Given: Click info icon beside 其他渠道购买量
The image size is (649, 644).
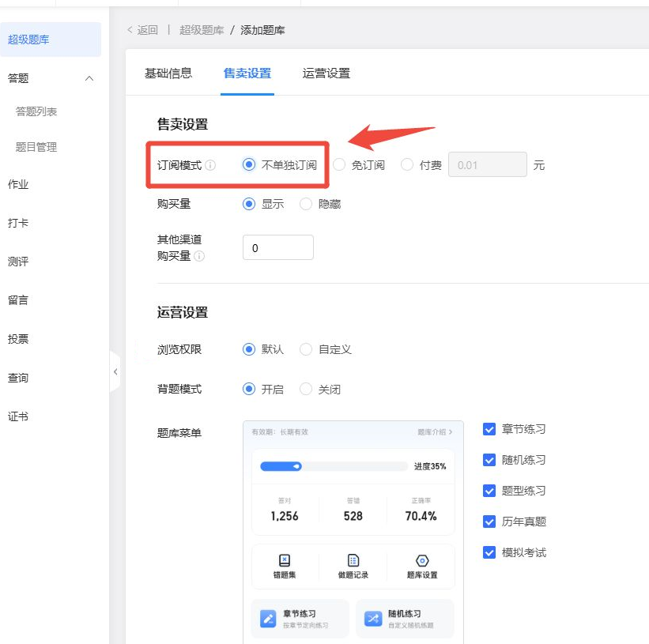Looking at the screenshot, I should click(199, 256).
